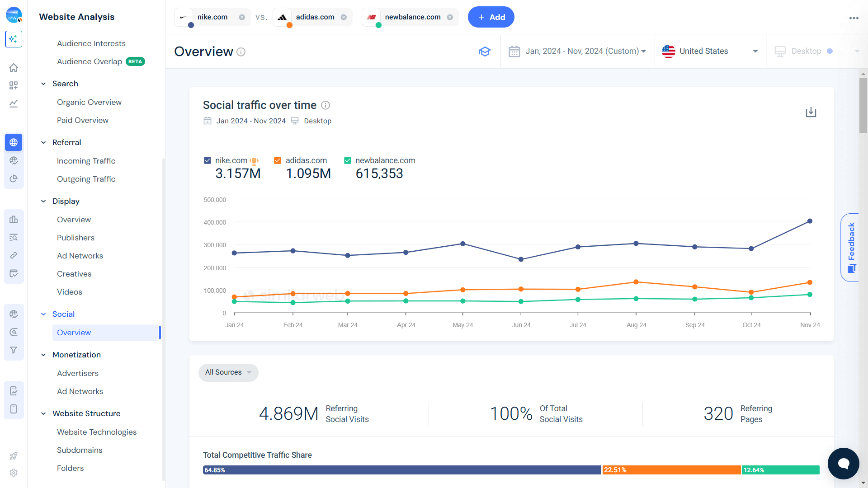This screenshot has width=868, height=488.
Task: Click nike.com Nov 24 data point
Action: [x=810, y=221]
